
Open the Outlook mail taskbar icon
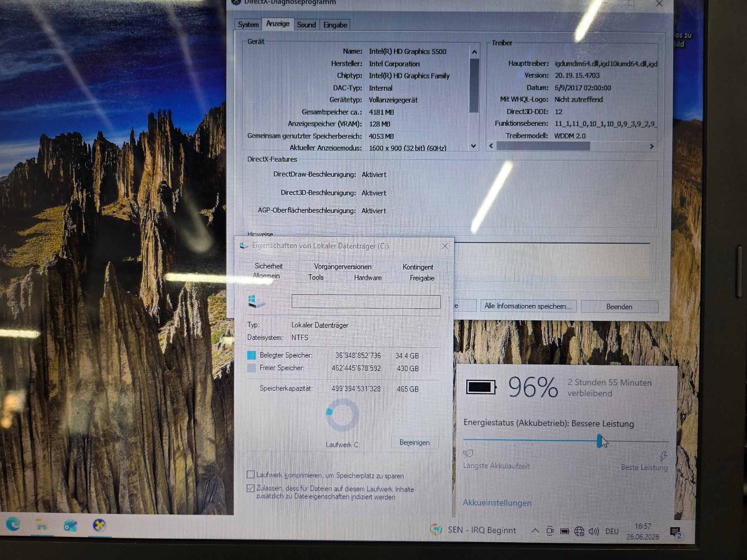tap(70, 526)
